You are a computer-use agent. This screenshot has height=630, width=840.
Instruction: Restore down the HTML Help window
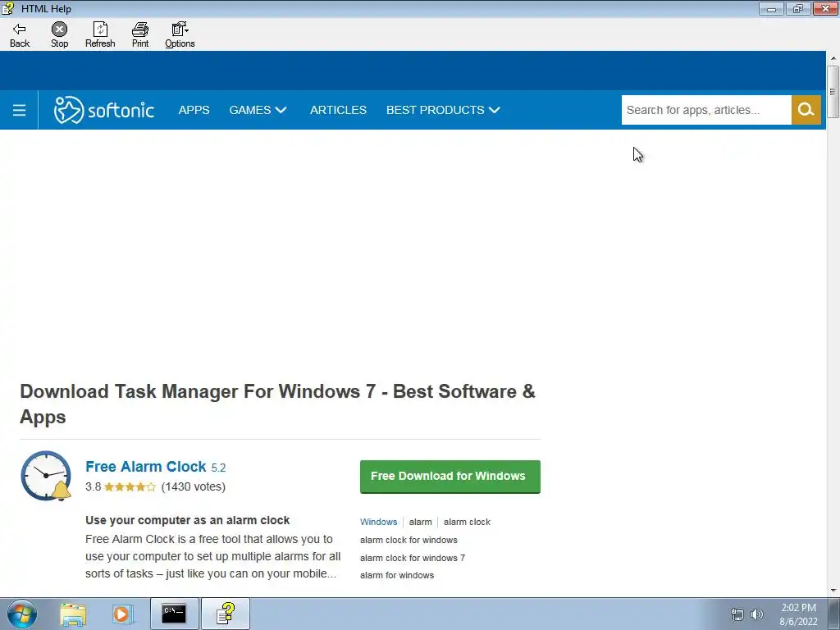coord(798,8)
